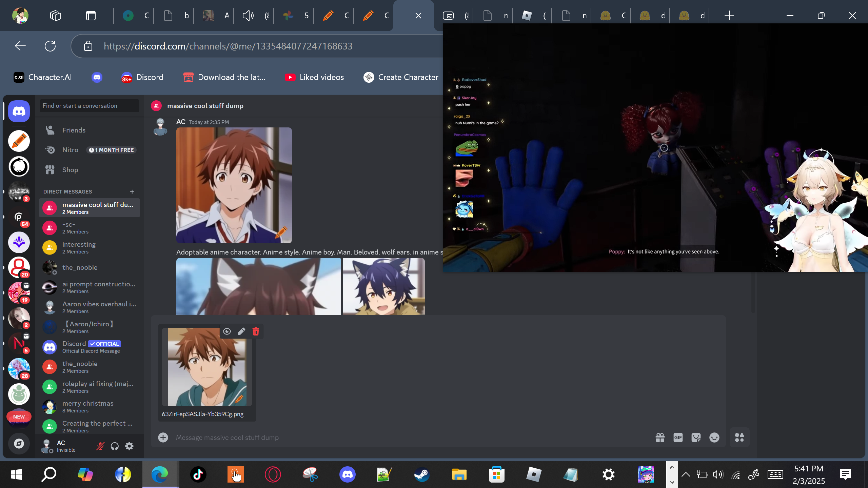Open the Apps launcher icon
The image size is (868, 488).
pos(739,438)
